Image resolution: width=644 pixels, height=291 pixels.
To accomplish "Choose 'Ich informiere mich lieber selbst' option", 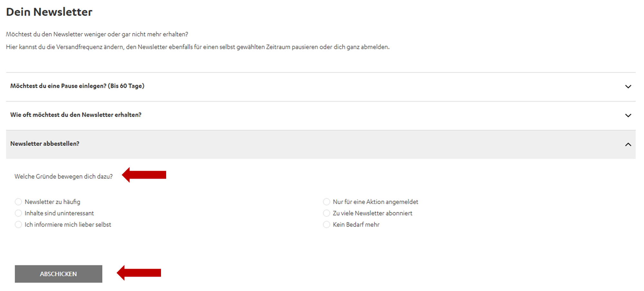I will pyautogui.click(x=18, y=224).
